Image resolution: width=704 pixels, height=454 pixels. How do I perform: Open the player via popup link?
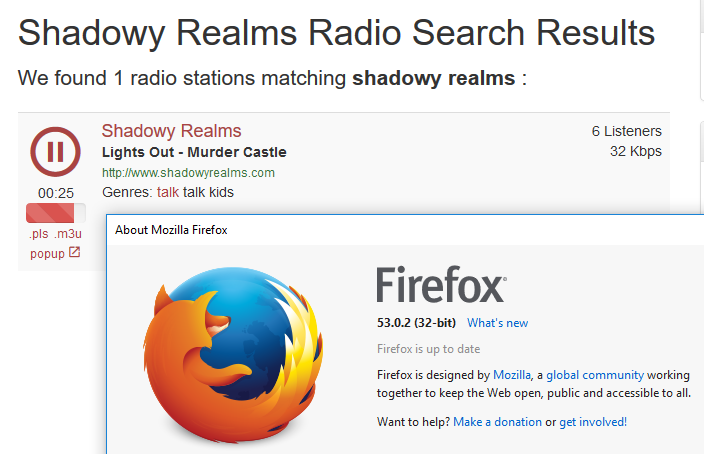pyautogui.click(x=47, y=254)
